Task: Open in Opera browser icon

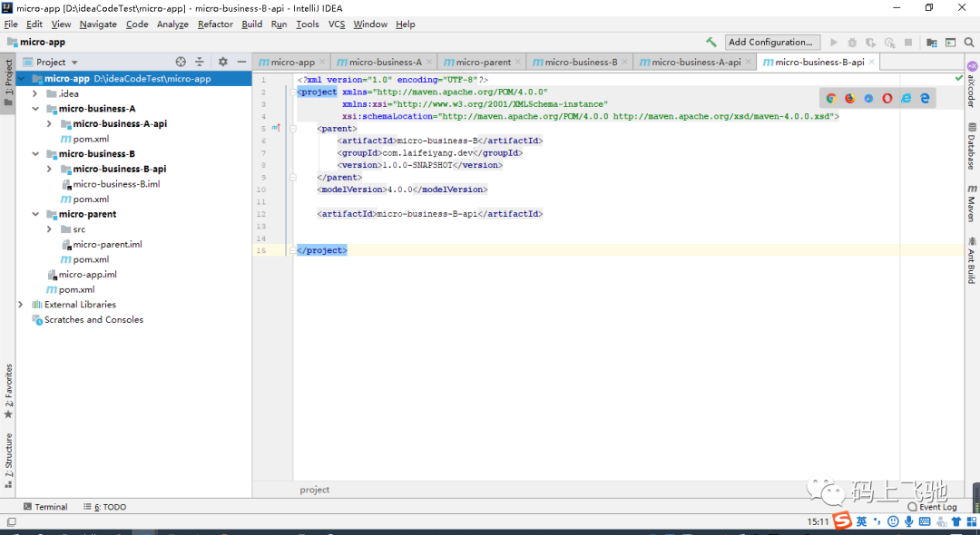Action: (x=887, y=98)
